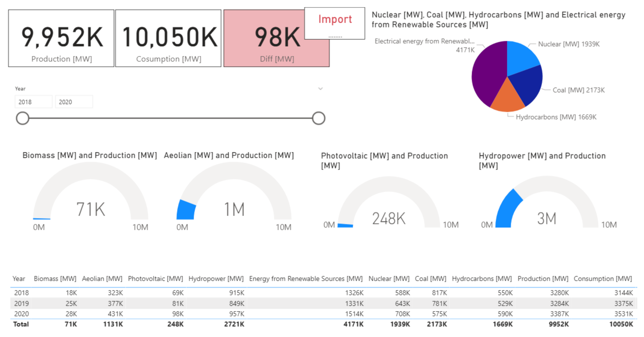The height and width of the screenshot is (337, 644).
Task: Sort by Hydropower [MW] column header
Action: point(216,279)
